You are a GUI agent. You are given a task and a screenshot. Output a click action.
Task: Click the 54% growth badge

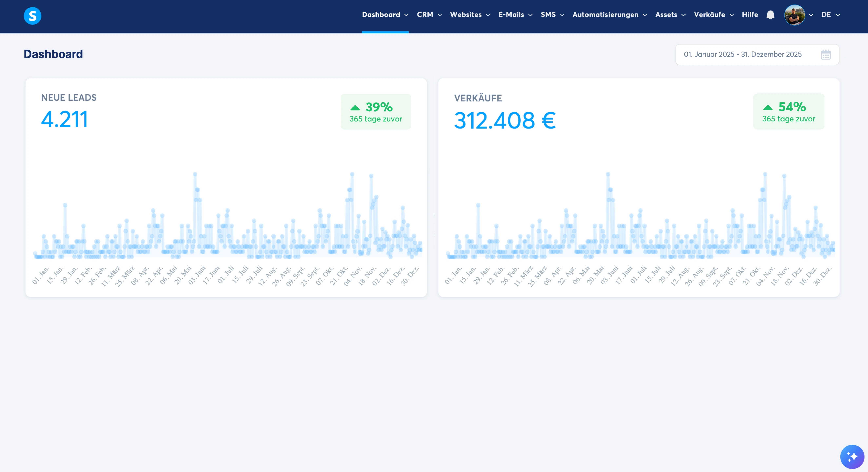[x=789, y=111]
